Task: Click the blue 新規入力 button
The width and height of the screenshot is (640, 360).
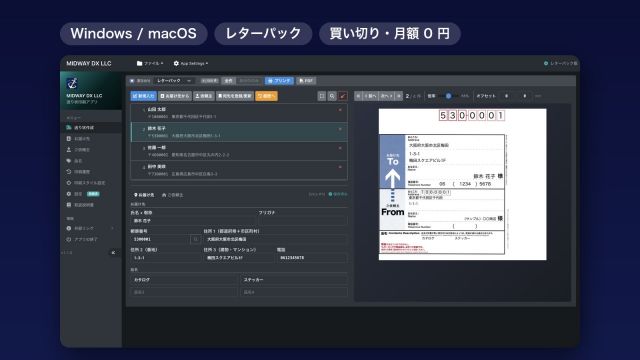Action: pyautogui.click(x=143, y=96)
